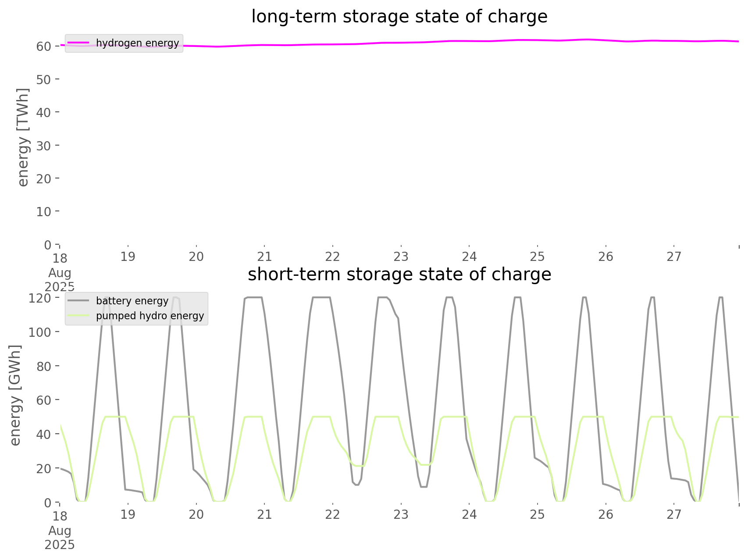Click the 'long-term storage state of charge' title
The width and height of the screenshot is (748, 560).
click(399, 17)
